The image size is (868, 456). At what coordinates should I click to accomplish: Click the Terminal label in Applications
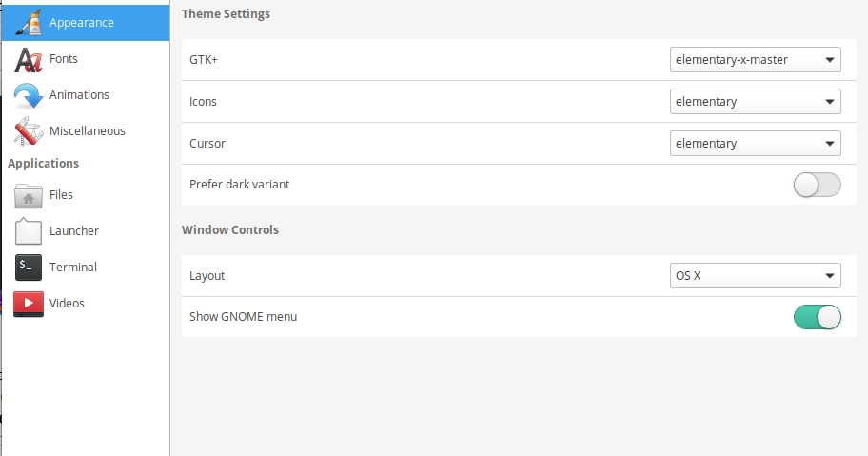tap(73, 268)
